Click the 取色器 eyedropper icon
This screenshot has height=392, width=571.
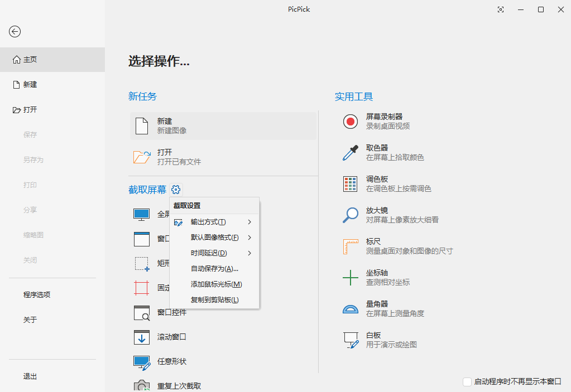[x=351, y=153]
